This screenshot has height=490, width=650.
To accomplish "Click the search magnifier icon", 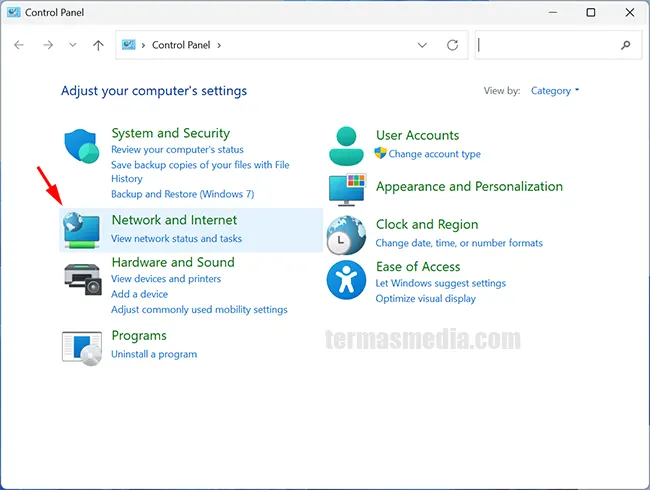I will coord(626,45).
